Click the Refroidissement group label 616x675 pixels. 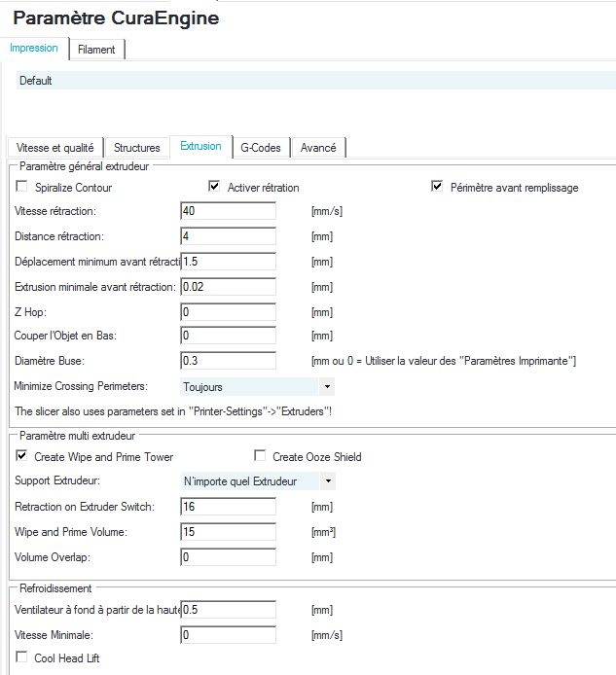(55, 588)
